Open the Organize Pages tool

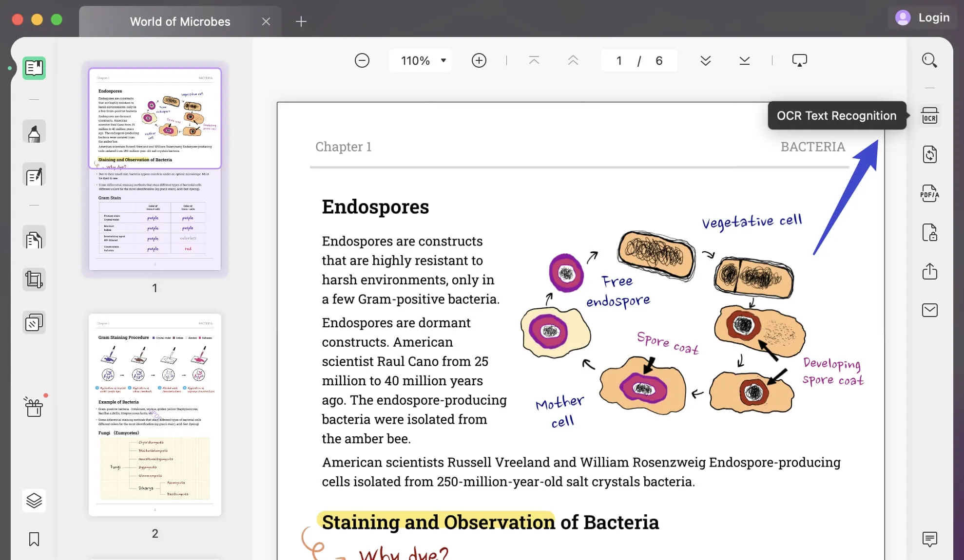point(34,239)
